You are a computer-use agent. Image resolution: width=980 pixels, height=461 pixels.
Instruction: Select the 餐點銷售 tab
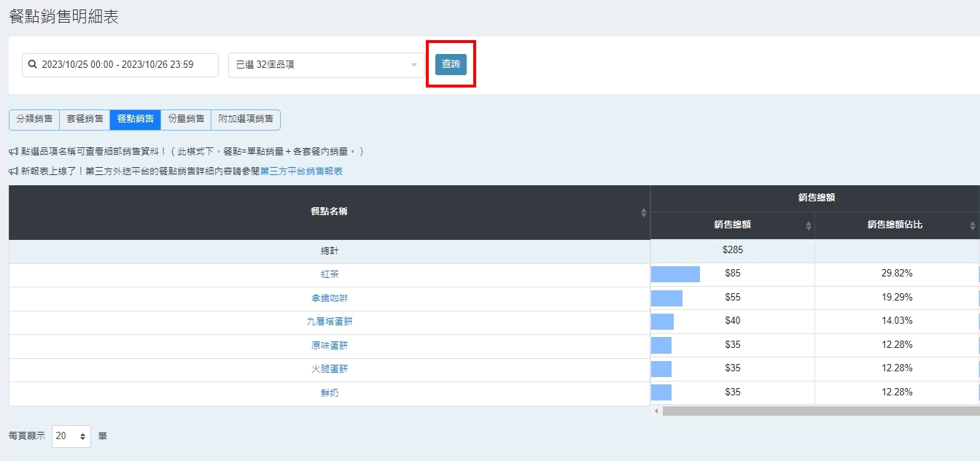[x=135, y=119]
